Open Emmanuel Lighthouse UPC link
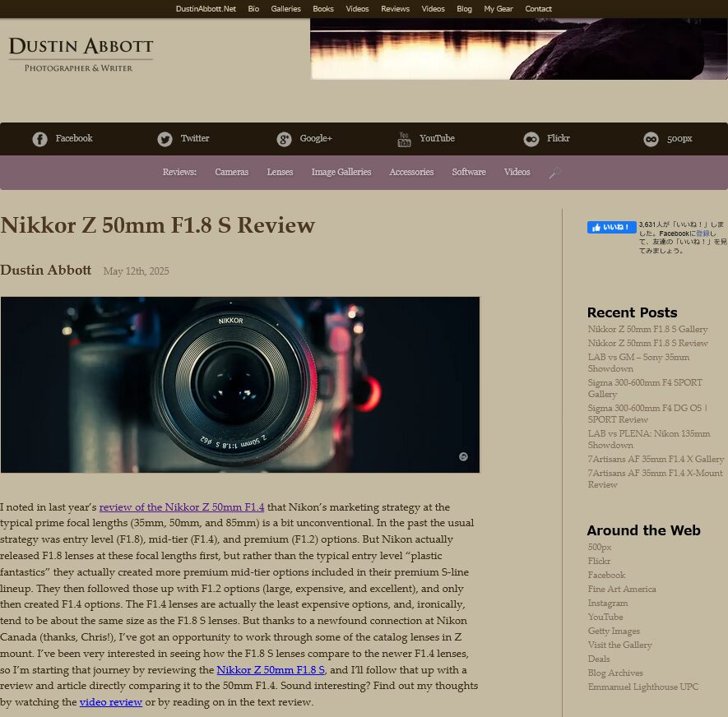This screenshot has height=717, width=728. 643,687
